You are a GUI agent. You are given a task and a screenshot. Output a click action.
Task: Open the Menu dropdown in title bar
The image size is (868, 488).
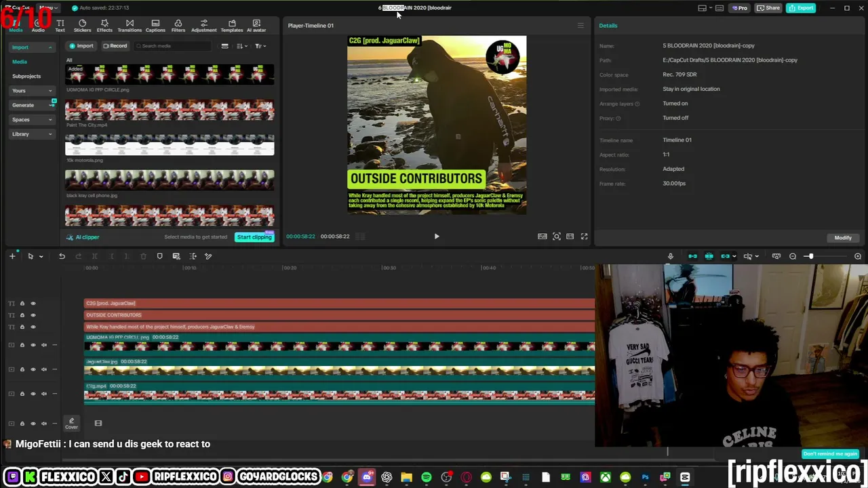point(48,8)
